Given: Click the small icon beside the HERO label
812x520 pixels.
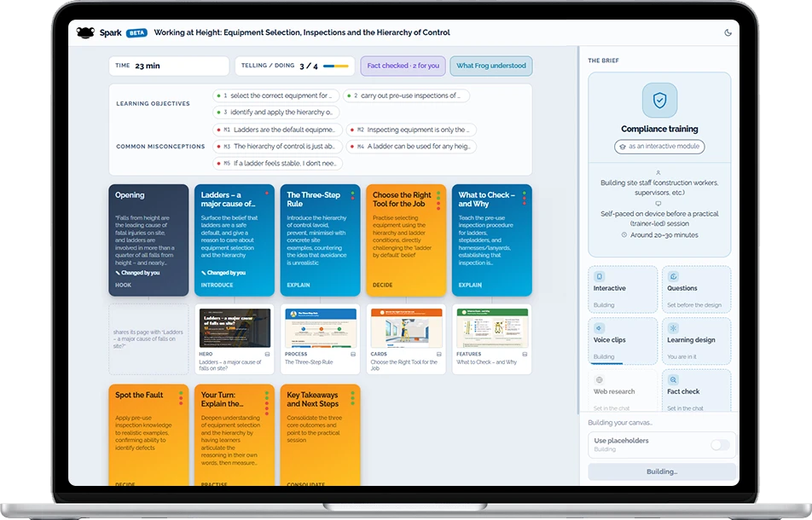Looking at the screenshot, I should click(x=267, y=355).
